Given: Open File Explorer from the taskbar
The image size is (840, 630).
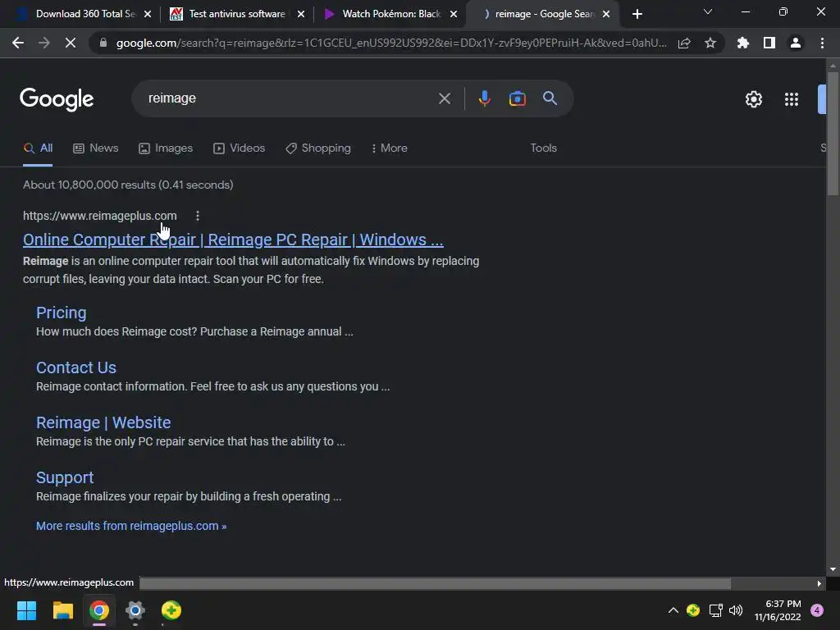Looking at the screenshot, I should [x=62, y=610].
